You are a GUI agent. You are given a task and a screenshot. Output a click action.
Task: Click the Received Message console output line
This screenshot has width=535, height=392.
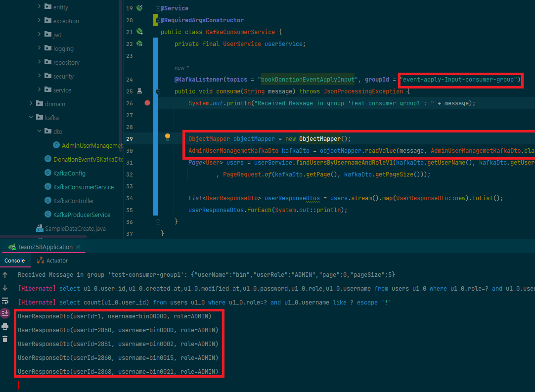pos(206,275)
